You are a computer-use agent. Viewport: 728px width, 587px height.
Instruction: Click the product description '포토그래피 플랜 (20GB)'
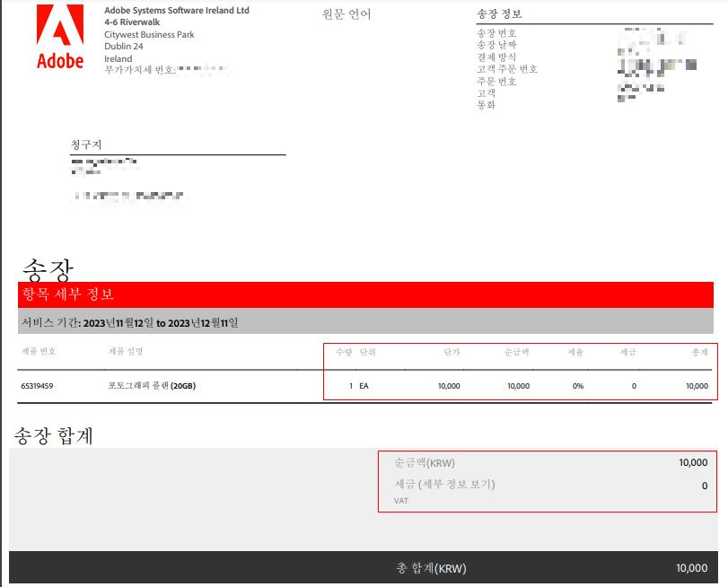tap(152, 386)
